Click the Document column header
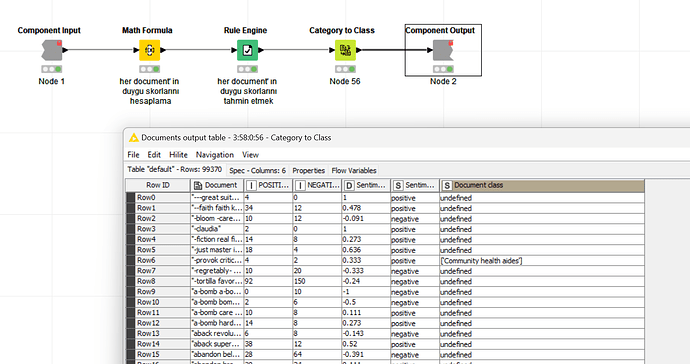The width and height of the screenshot is (690, 364). point(217,185)
